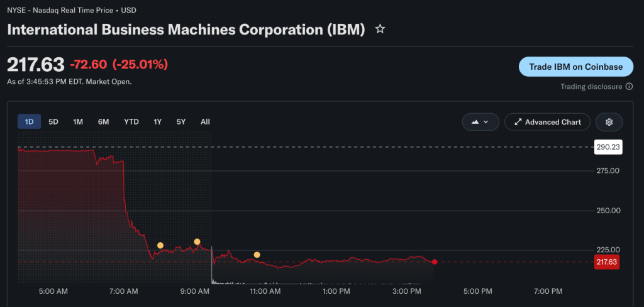Click the 7:00 AM time axis label
This screenshot has width=644, height=307.
pyautogui.click(x=124, y=291)
